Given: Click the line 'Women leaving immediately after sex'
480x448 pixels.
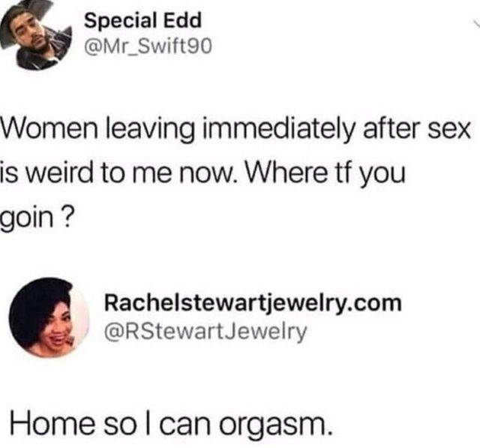Looking at the screenshot, I should (236, 130).
